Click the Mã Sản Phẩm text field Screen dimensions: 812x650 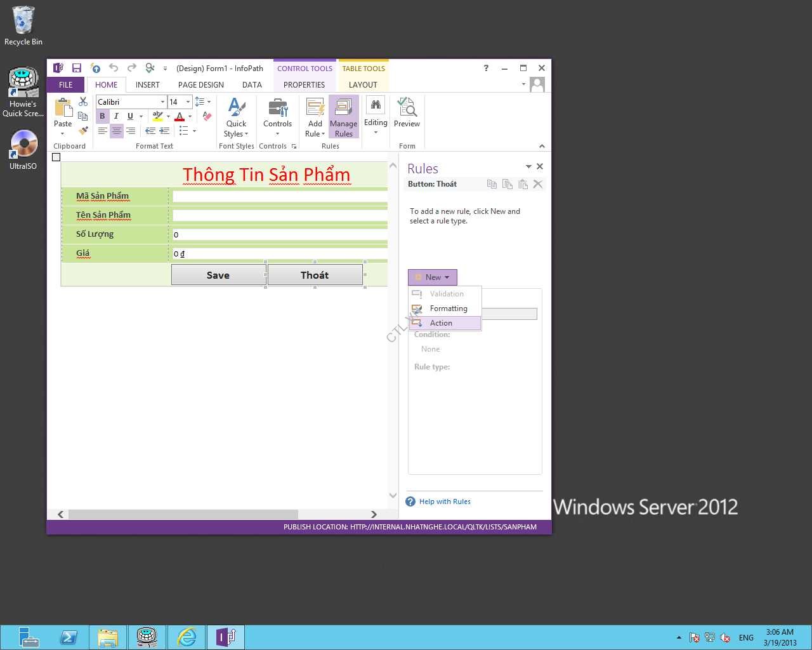280,196
